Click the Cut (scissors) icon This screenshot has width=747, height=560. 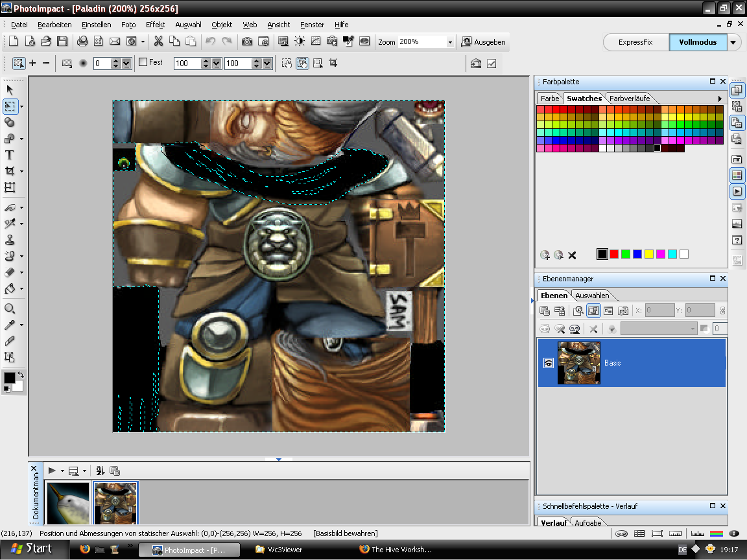tap(158, 41)
